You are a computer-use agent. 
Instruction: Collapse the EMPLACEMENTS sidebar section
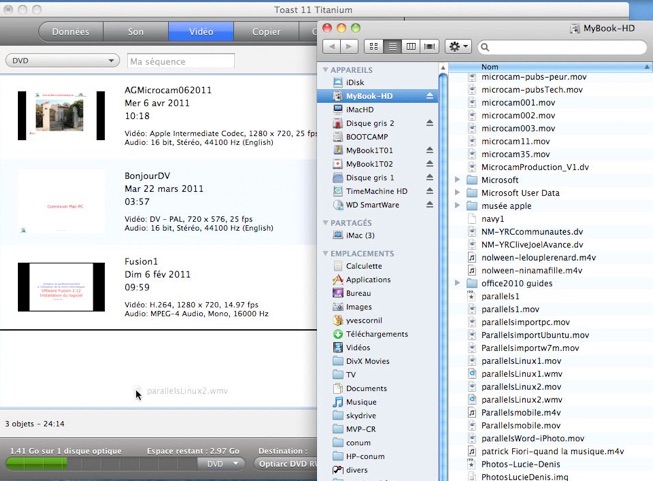click(325, 254)
